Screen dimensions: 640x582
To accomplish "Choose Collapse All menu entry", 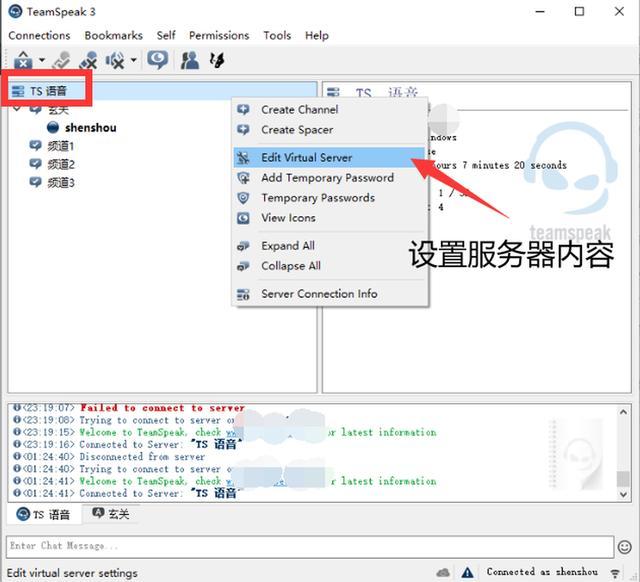I will click(330, 266).
